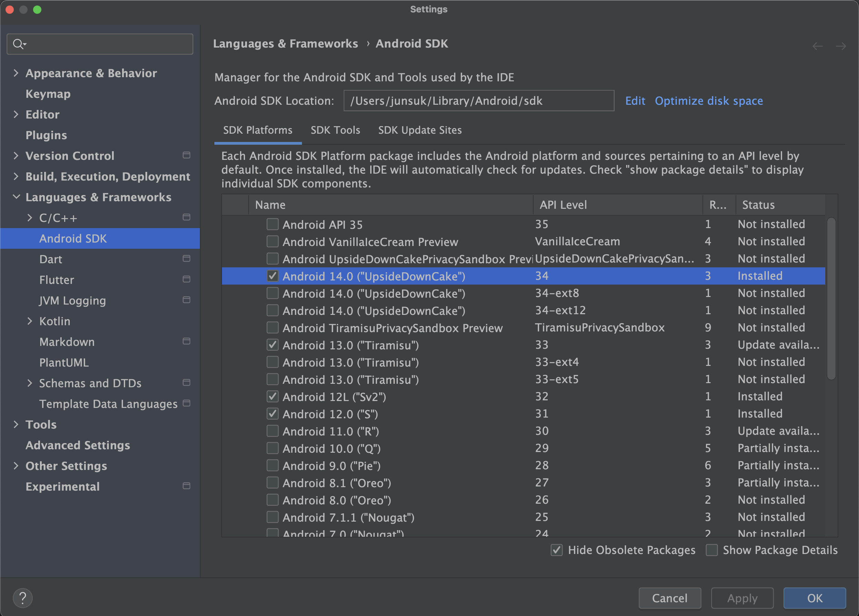
Task: Toggle Hide Obsolete Packages checkbox
Action: (556, 550)
